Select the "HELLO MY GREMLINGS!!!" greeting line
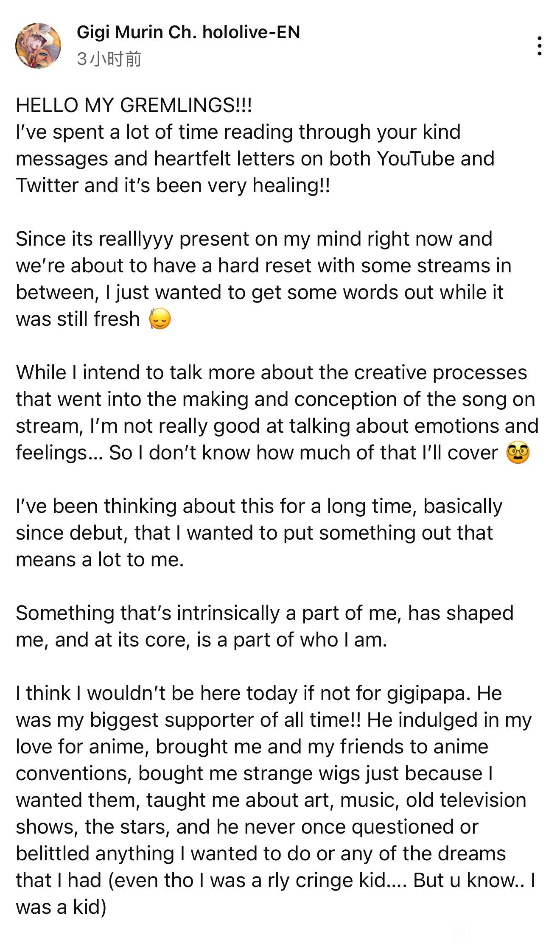This screenshot has height=949, width=560. tap(134, 105)
